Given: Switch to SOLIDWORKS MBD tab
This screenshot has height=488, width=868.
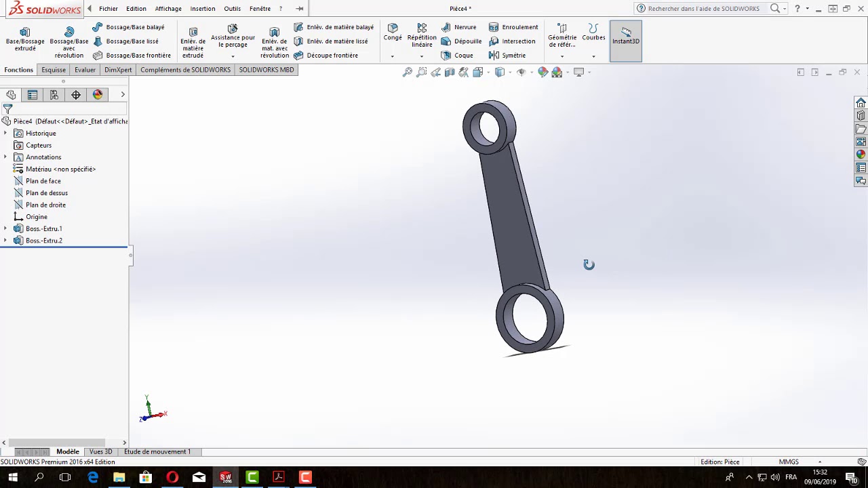Looking at the screenshot, I should [x=267, y=70].
